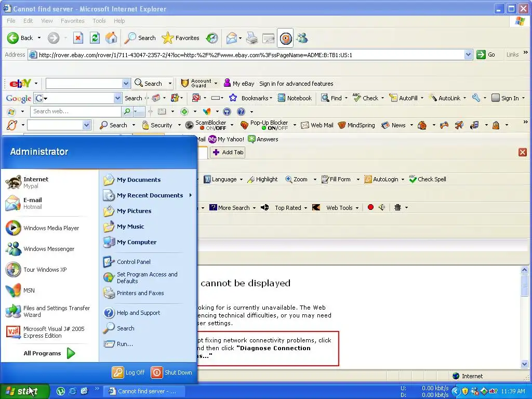Viewport: 532px width, 399px height.
Task: Open All Programs
Action: pos(49,353)
